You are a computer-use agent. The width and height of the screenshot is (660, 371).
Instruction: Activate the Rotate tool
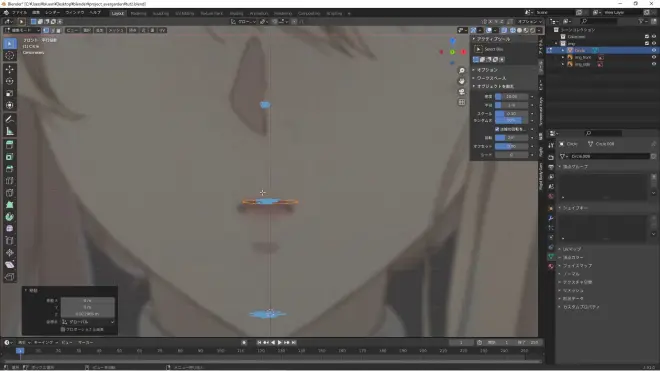[10, 81]
